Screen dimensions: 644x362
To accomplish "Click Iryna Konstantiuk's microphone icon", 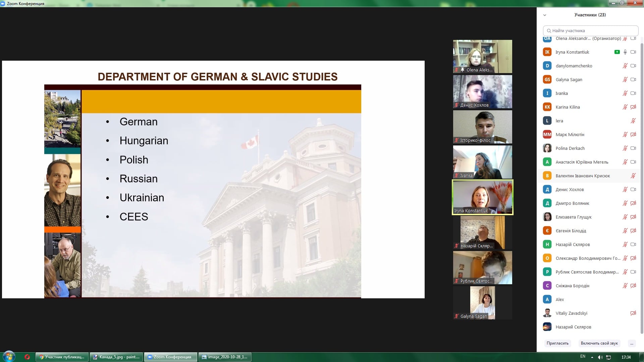I will pos(625,52).
